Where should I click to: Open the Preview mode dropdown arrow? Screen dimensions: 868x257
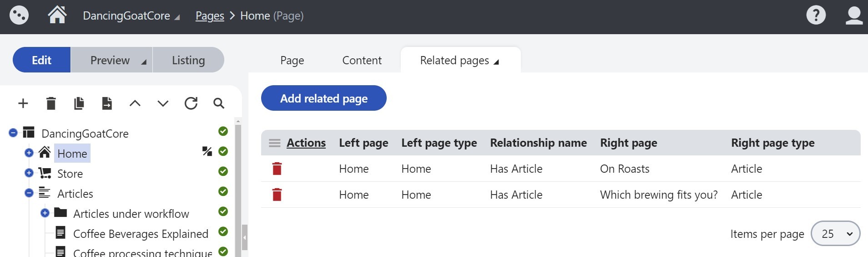pyautogui.click(x=144, y=62)
